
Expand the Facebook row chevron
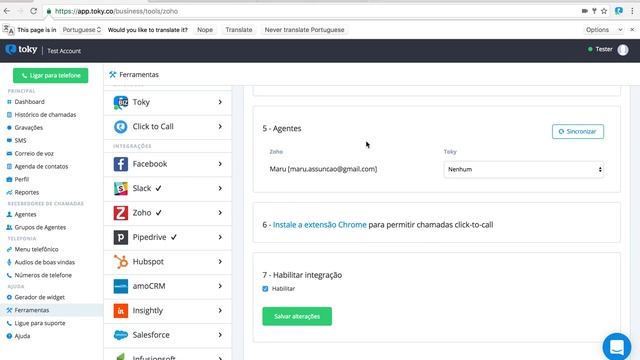220,164
